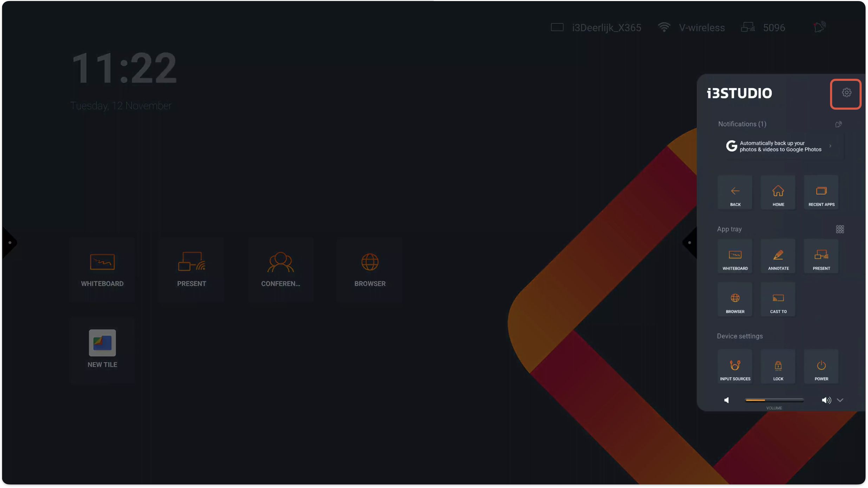Open i3STUDIO settings gear

846,93
